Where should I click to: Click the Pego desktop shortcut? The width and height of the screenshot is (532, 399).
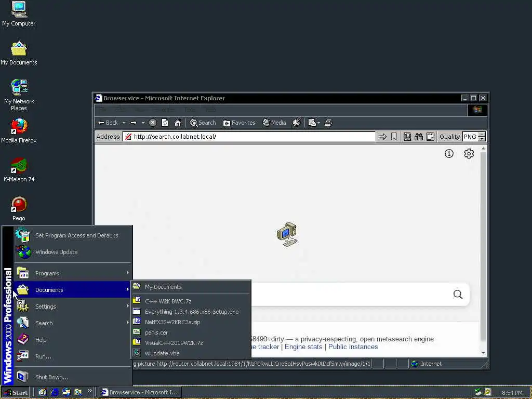pos(19,209)
